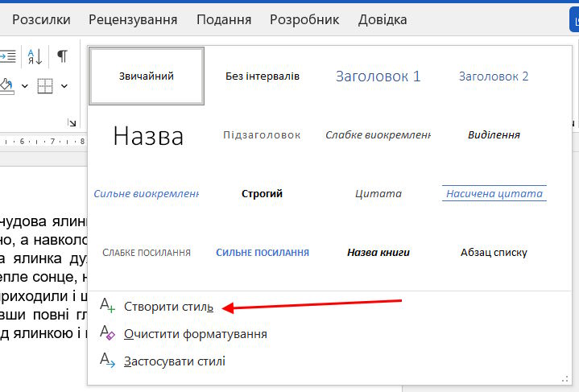
Task: Switch to the Подання tab
Action: (224, 19)
